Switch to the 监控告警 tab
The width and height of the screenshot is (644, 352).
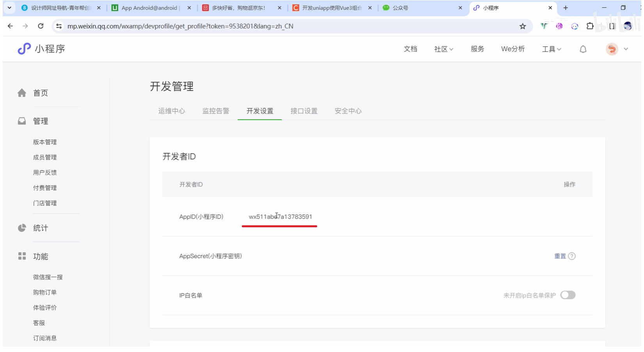216,111
